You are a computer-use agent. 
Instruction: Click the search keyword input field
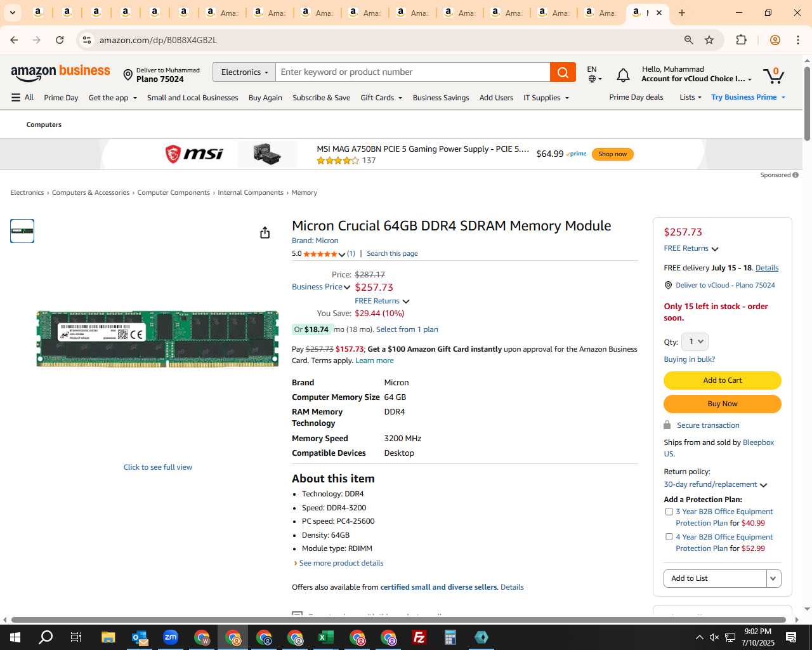pos(413,72)
